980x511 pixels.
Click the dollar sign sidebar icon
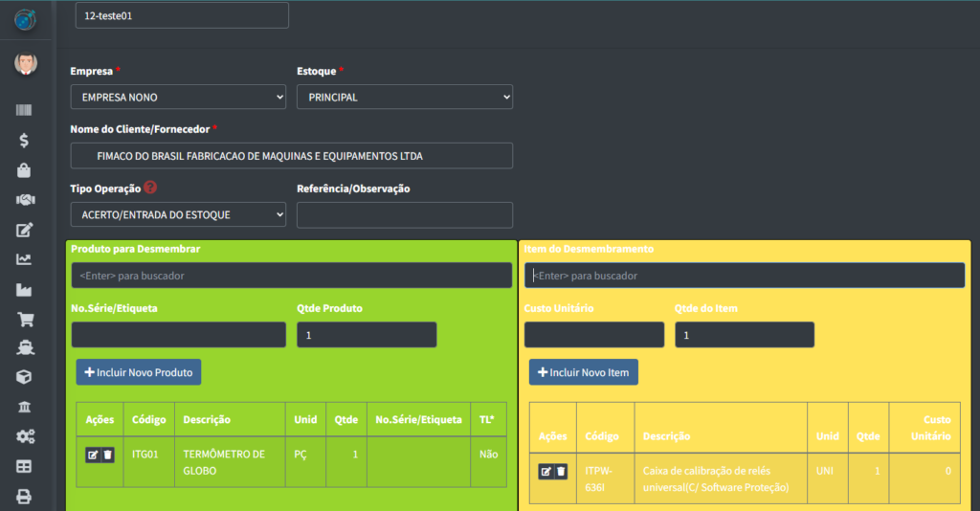pyautogui.click(x=24, y=141)
